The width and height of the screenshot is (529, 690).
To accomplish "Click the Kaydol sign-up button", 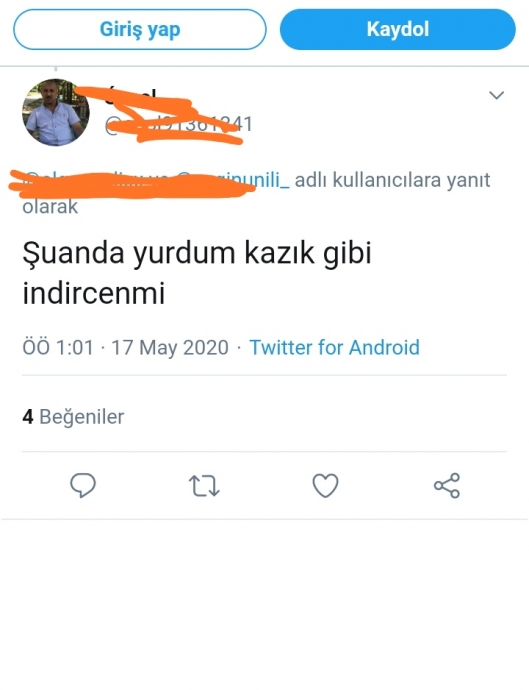I will click(x=397, y=29).
